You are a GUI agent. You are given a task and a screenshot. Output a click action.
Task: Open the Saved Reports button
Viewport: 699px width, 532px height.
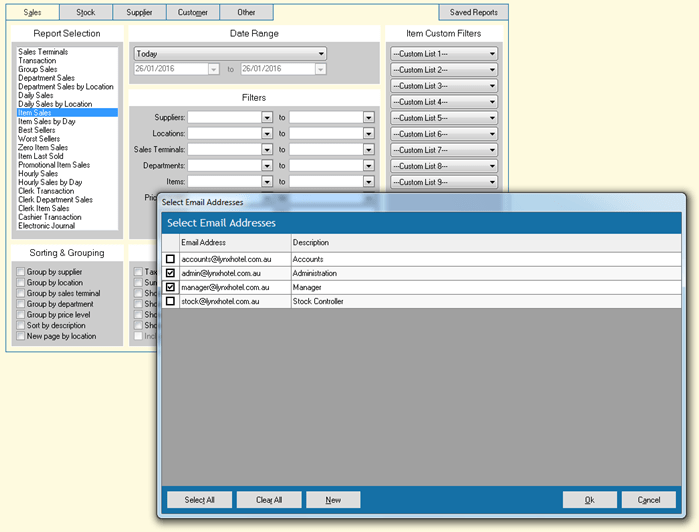tap(473, 13)
